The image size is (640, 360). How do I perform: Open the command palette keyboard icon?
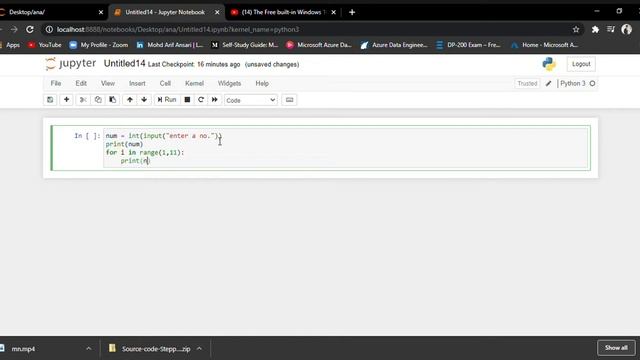coord(289,100)
